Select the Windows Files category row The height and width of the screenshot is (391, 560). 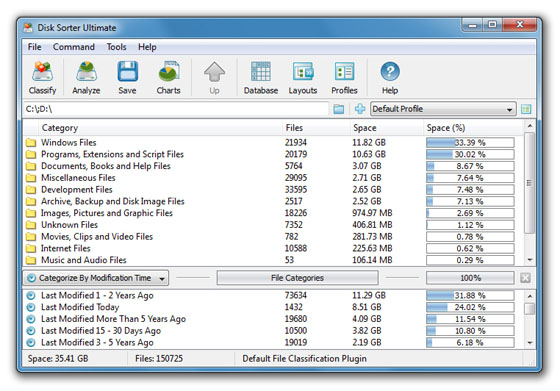point(273,142)
